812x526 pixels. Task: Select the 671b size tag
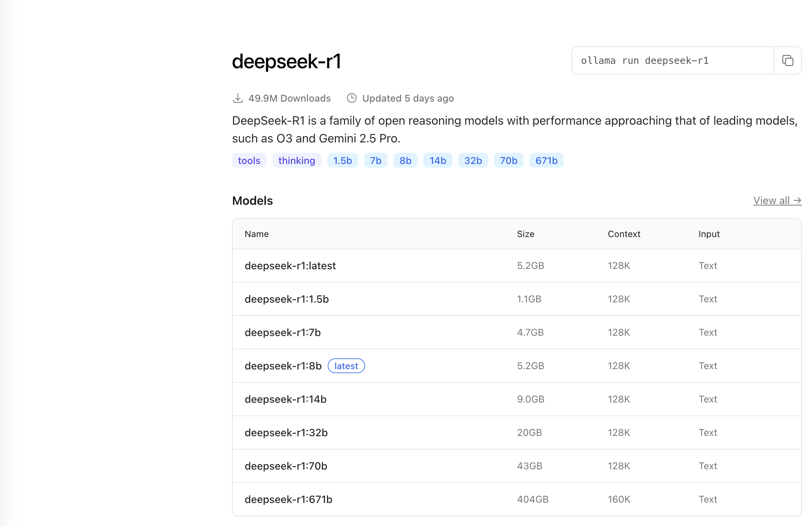546,160
